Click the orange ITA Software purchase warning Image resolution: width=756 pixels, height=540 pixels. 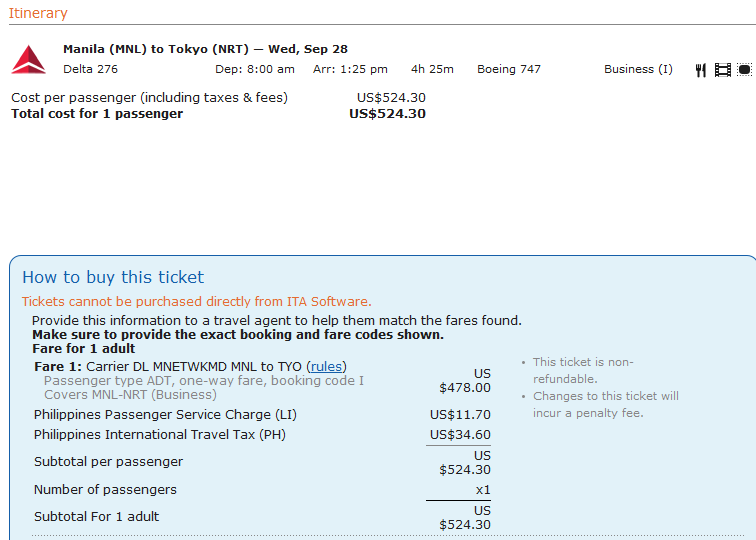point(196,301)
